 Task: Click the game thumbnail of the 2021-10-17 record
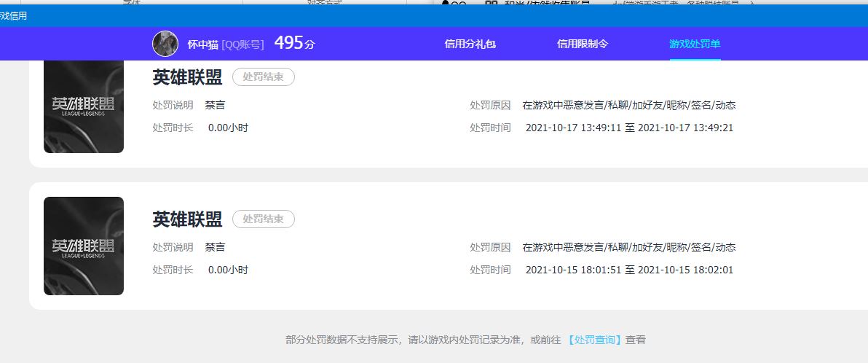pos(84,106)
